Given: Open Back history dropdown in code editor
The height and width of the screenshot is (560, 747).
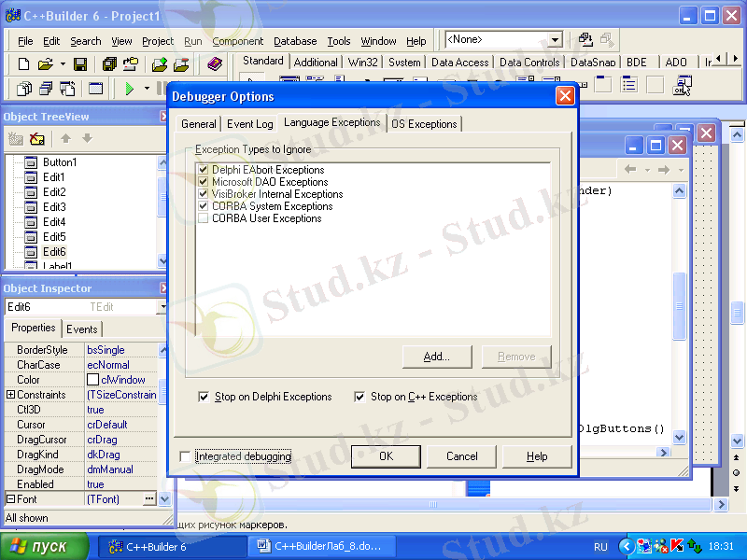Looking at the screenshot, I should click(x=647, y=170).
